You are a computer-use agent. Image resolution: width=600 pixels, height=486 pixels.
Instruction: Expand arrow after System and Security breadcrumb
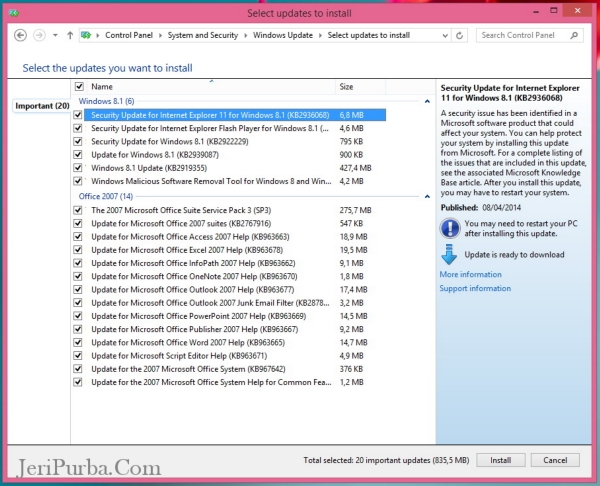(x=245, y=36)
